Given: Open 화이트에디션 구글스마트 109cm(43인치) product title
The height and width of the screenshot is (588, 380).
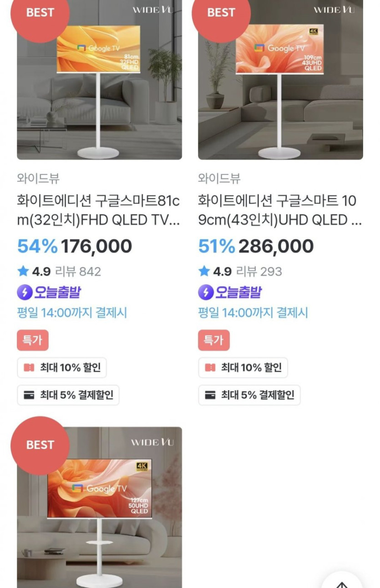Looking at the screenshot, I should [279, 210].
